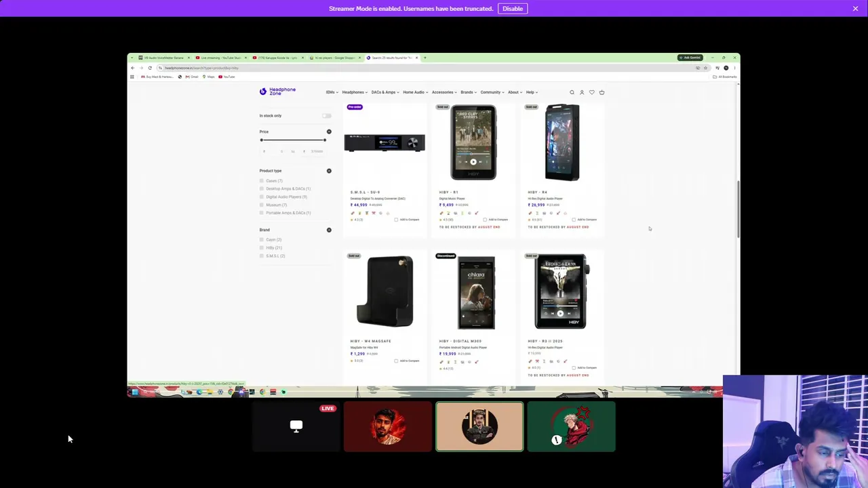This screenshot has width=868, height=488.
Task: Check the Cayin brand filter
Action: point(262,240)
